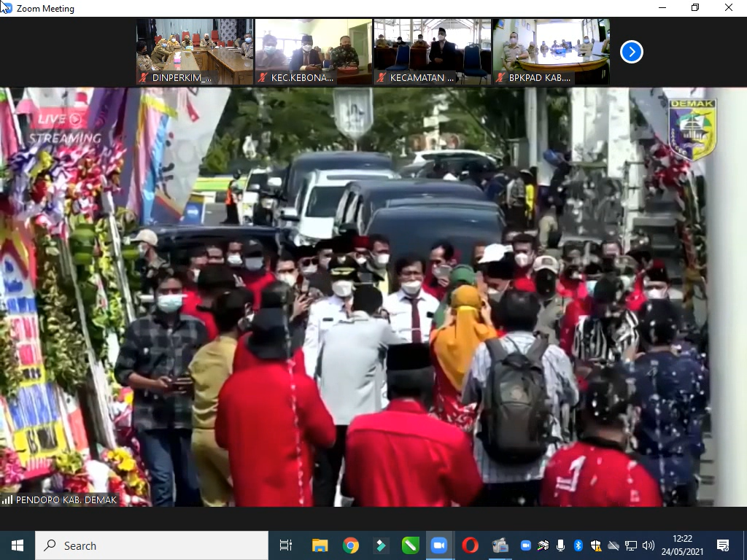Screen dimensions: 747x560
Task: Show next participants with the blue arrow
Action: [x=632, y=52]
